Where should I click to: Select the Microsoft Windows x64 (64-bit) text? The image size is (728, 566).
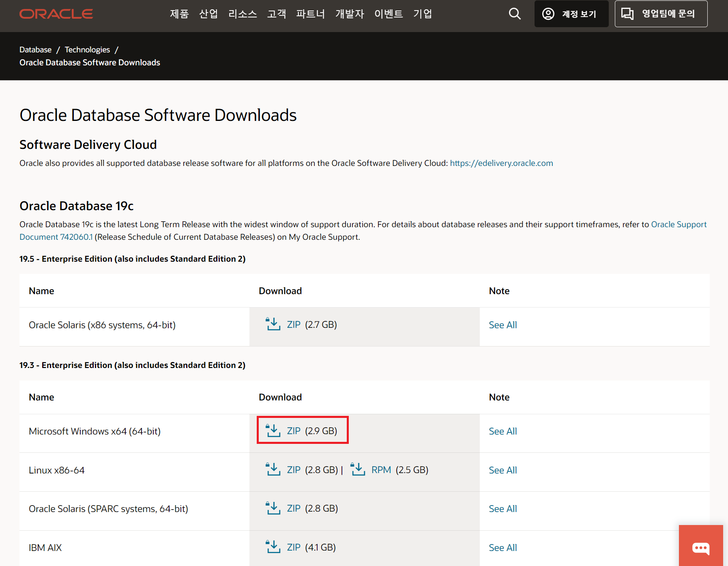tap(94, 431)
